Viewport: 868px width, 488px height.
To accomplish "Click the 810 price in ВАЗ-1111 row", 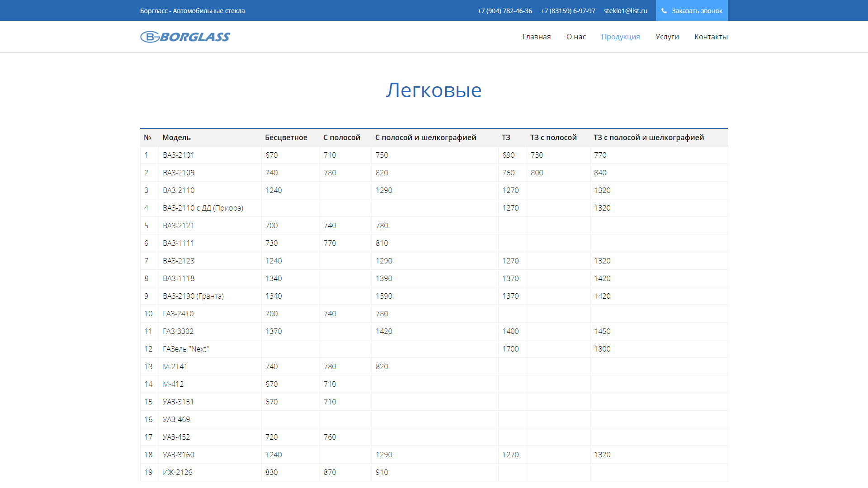I will coord(382,243).
